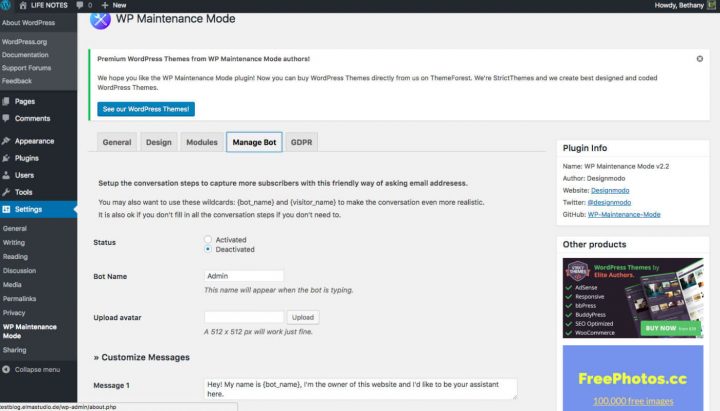Click the plus icon next to New
Image resolution: width=720 pixels, height=411 pixels.
(105, 5)
